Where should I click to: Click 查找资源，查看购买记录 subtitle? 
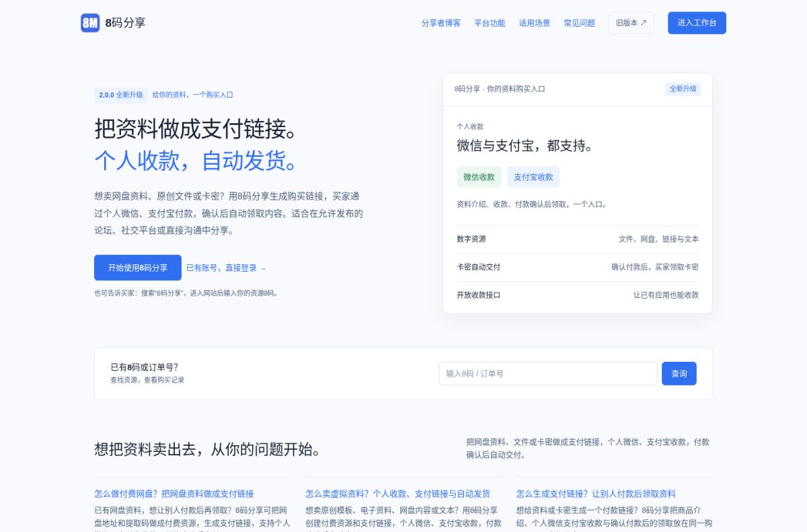coord(147,380)
